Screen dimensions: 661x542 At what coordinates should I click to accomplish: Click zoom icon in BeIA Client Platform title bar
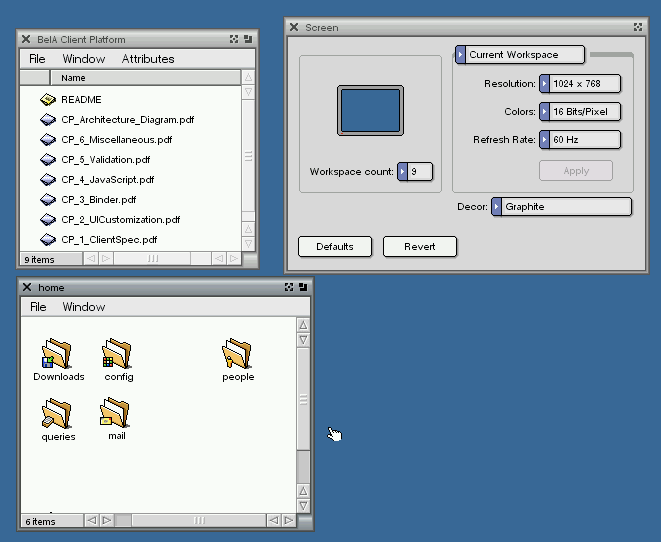click(x=234, y=39)
